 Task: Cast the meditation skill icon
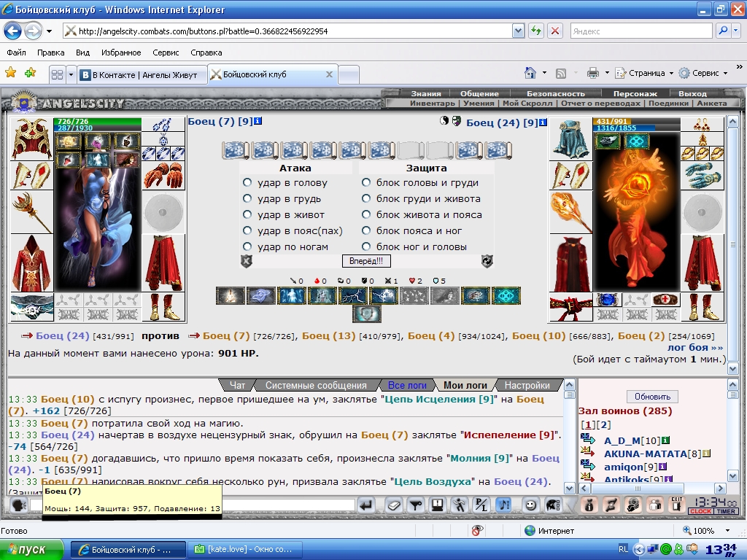(231, 296)
